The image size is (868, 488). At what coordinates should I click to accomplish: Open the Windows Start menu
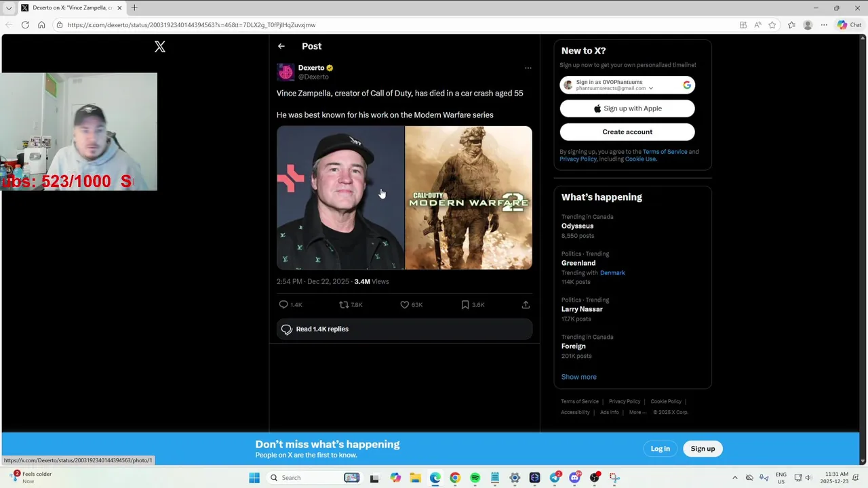coord(254,478)
